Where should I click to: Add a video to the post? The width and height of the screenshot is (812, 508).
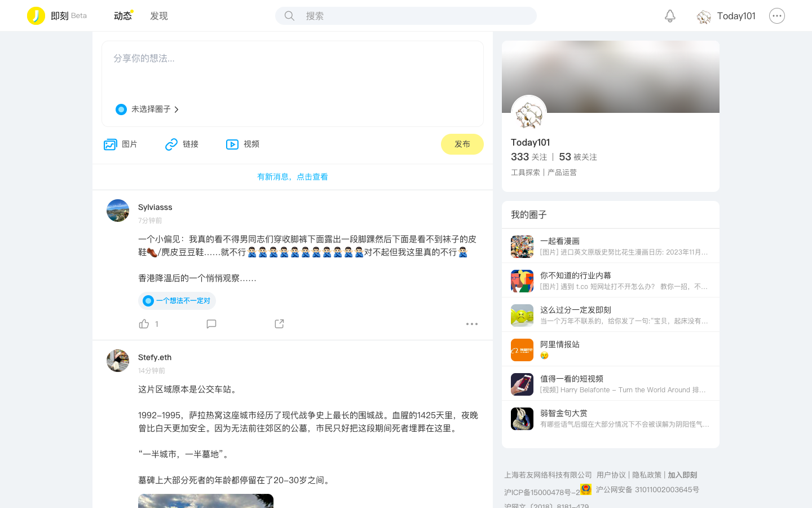(242, 144)
